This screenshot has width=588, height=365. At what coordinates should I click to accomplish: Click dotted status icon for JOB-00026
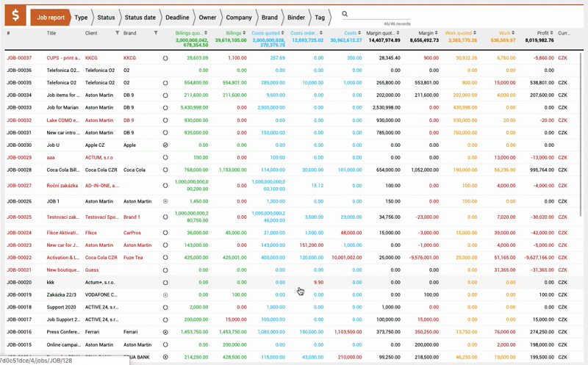pyautogui.click(x=165, y=201)
